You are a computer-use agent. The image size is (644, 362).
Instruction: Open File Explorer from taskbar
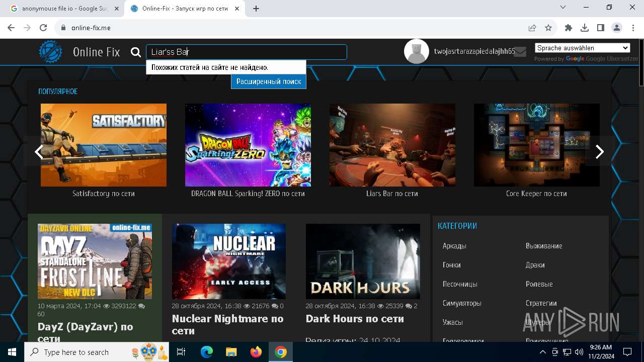(x=231, y=352)
